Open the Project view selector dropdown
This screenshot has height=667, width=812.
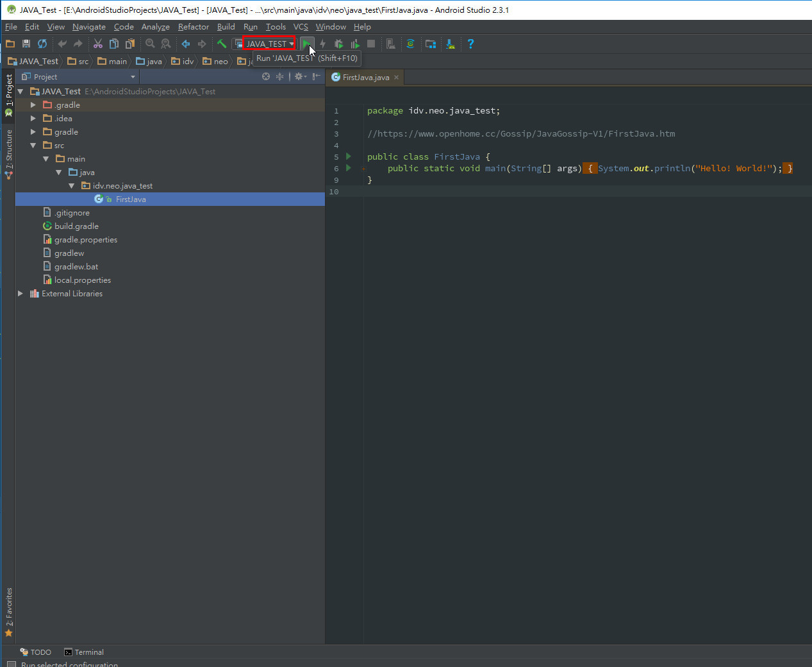[79, 76]
